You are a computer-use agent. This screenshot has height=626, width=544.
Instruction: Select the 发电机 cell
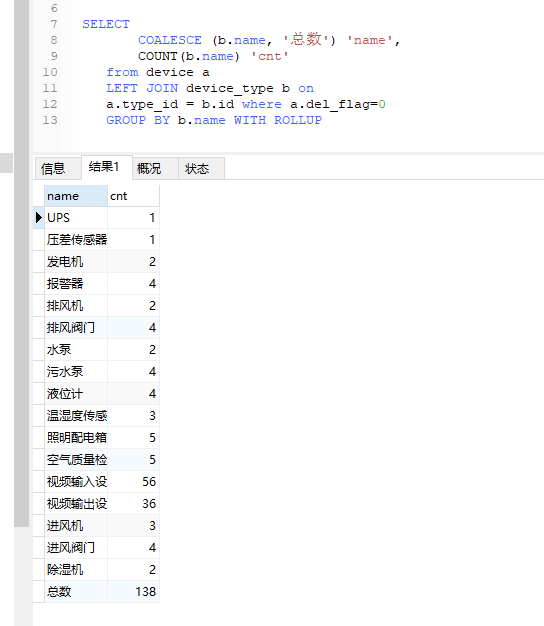point(75,261)
